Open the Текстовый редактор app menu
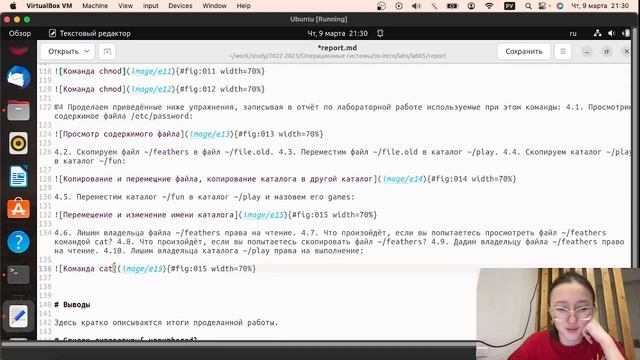The image size is (640, 360). [90, 33]
